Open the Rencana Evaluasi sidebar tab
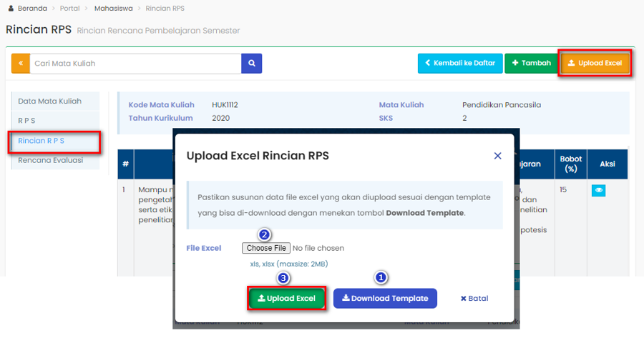The image size is (644, 348). 51,160
